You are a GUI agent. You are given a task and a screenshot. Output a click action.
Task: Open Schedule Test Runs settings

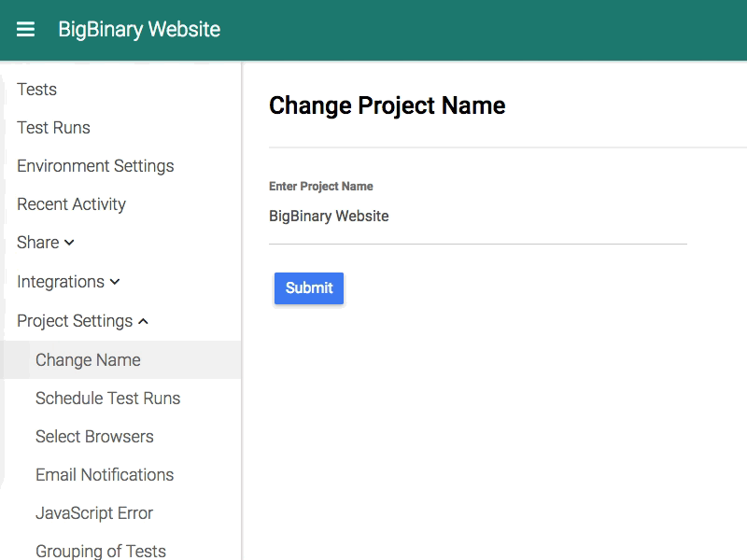(107, 399)
